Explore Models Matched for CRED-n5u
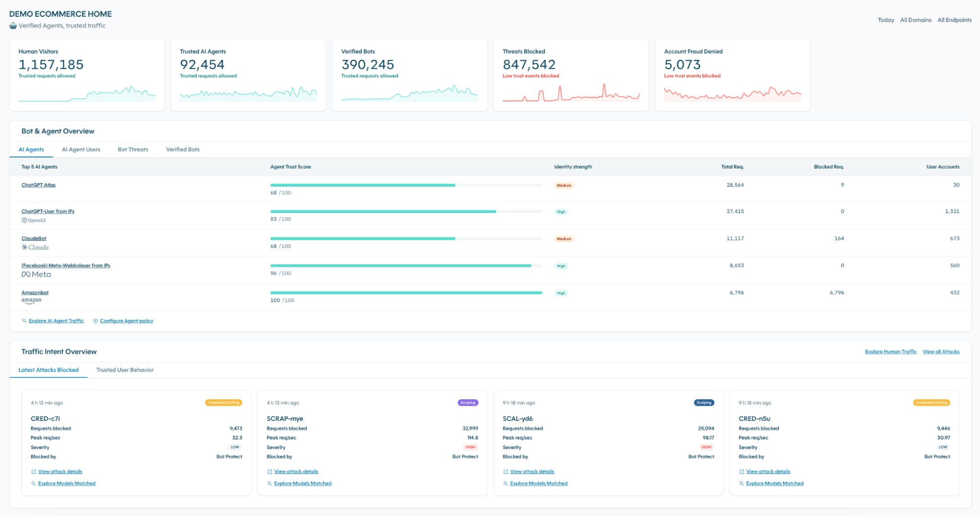This screenshot has width=980, height=516. (775, 483)
